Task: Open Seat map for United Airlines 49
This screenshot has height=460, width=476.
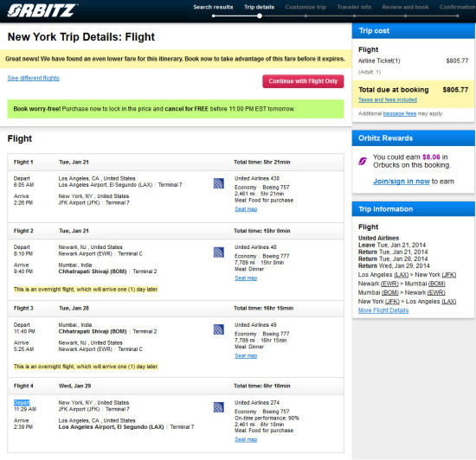Action: 246,355
